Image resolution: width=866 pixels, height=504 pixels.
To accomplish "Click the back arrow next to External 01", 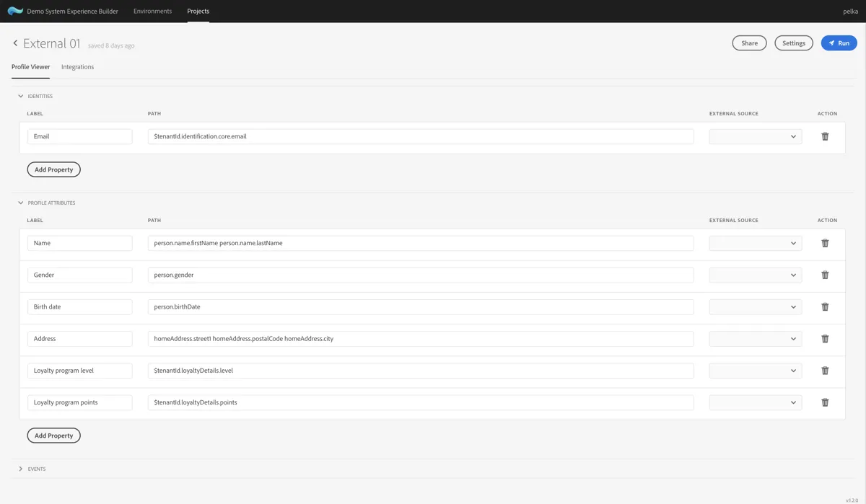I will point(15,43).
